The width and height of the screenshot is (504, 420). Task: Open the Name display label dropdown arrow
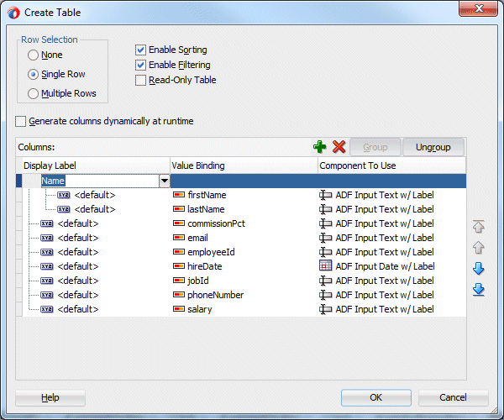point(165,181)
